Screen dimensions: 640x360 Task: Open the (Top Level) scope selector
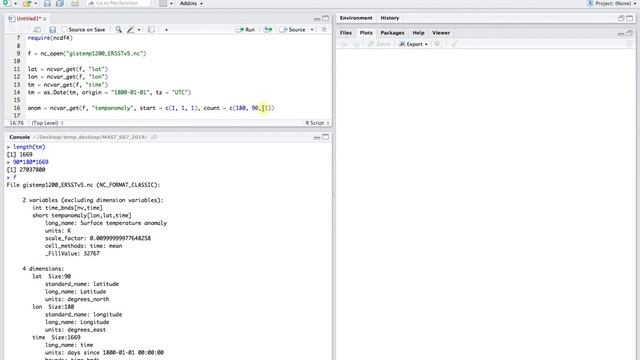[47, 123]
